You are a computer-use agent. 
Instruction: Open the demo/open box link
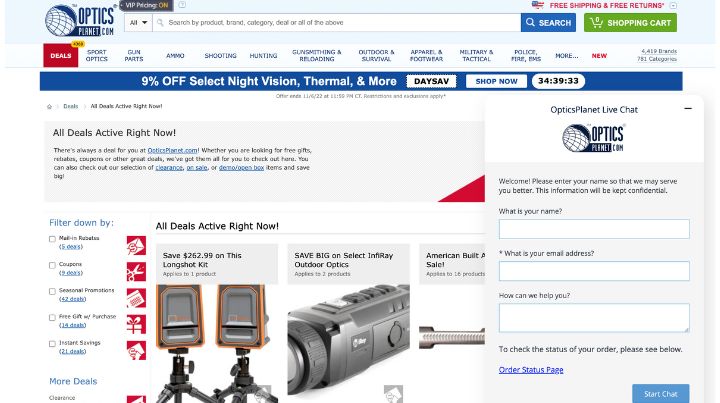(x=242, y=168)
